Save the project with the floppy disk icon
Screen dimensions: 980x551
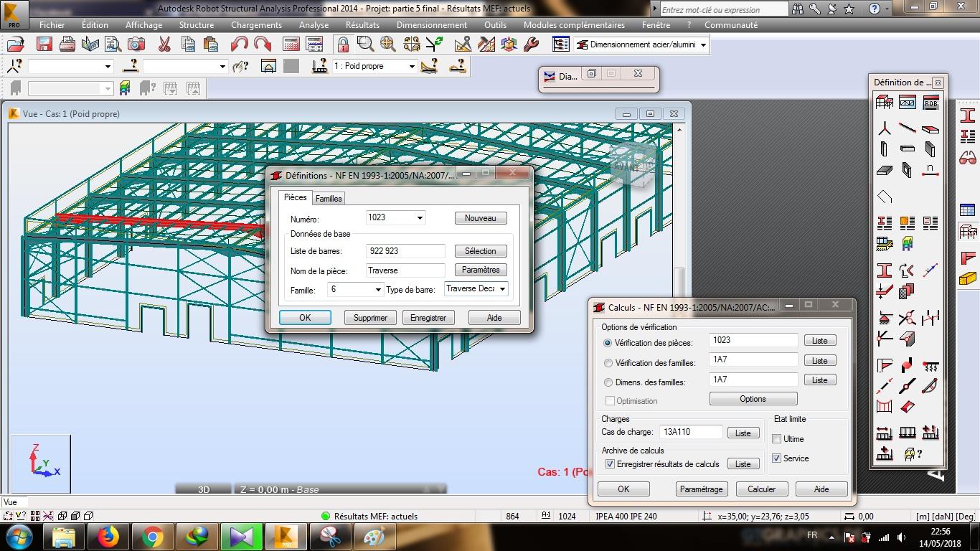[44, 44]
